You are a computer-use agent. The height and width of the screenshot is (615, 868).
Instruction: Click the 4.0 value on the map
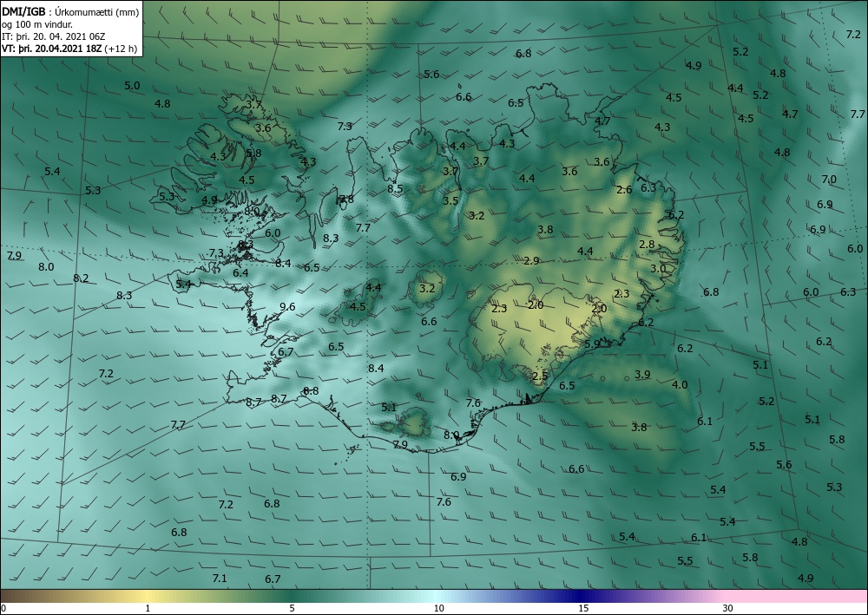tap(680, 385)
